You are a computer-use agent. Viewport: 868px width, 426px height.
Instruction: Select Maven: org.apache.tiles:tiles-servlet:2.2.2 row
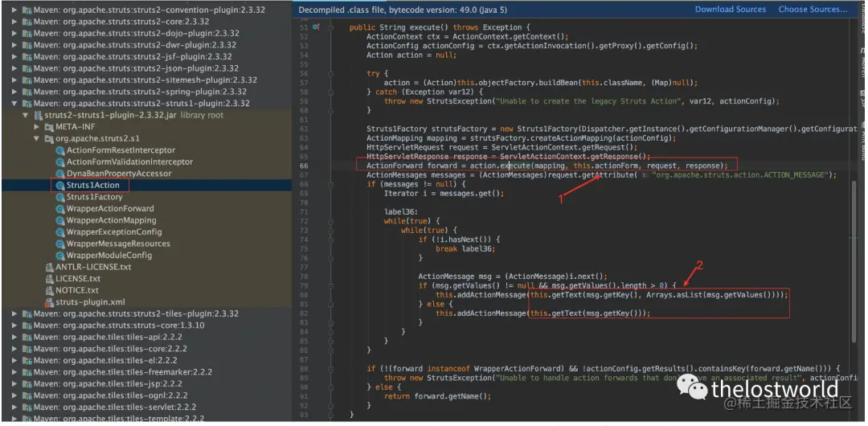pyautogui.click(x=146, y=407)
